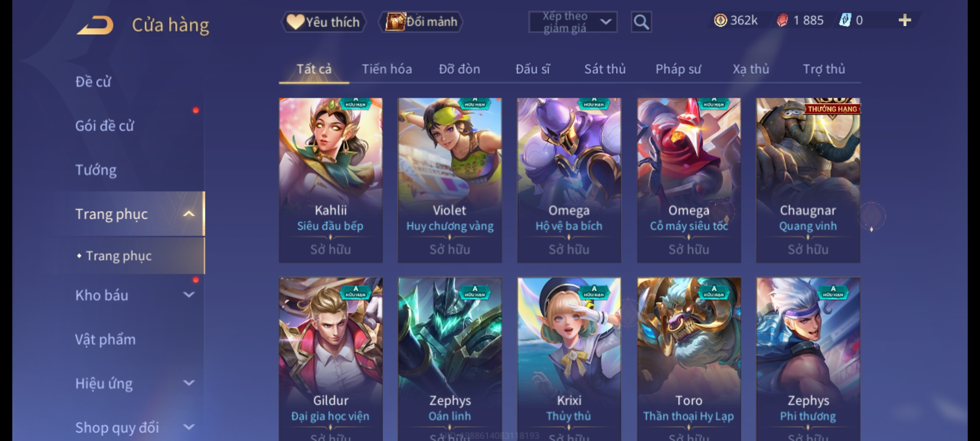Expand the Kho báu section
Image resolution: width=980 pixels, height=441 pixels.
[189, 294]
